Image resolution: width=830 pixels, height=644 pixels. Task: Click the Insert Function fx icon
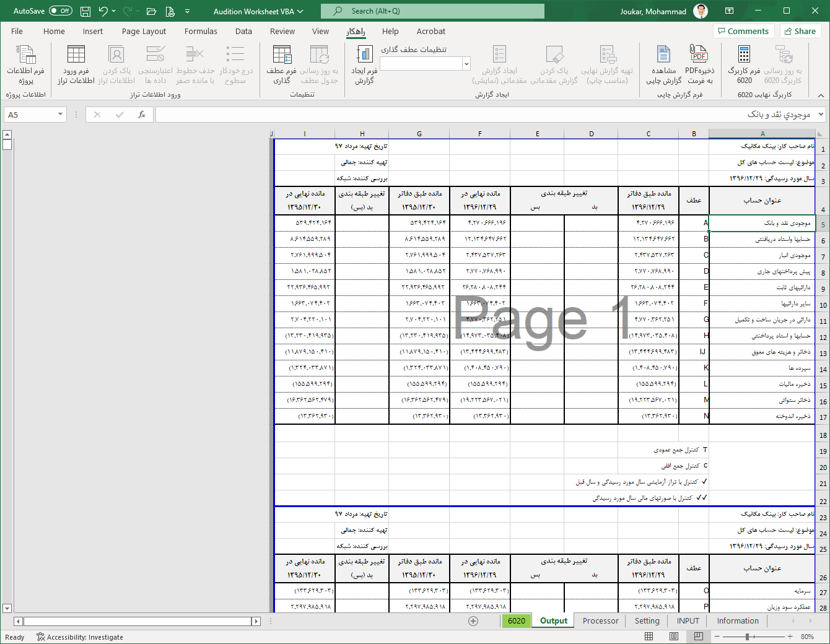click(142, 115)
